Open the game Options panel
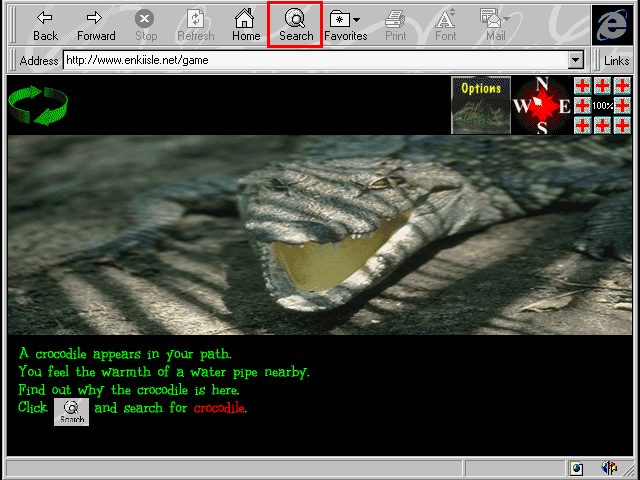 tap(481, 105)
